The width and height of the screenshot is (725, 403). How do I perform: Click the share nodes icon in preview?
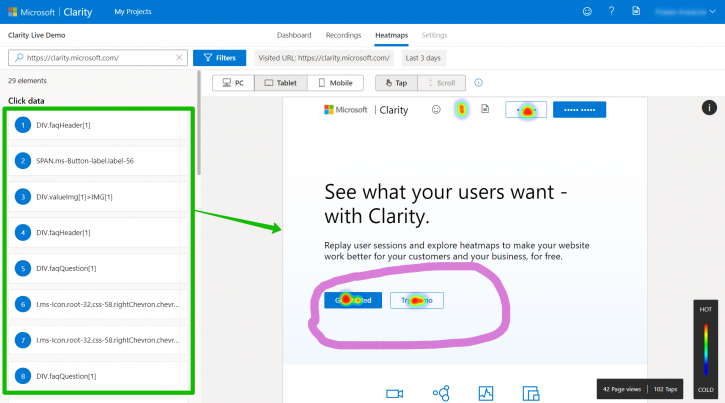click(x=441, y=393)
